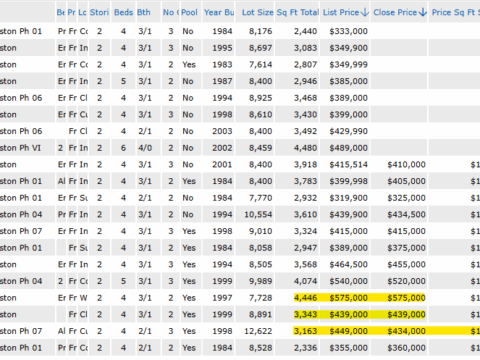Sort by the Pool column header
The height and width of the screenshot is (360, 480).
coord(189,12)
